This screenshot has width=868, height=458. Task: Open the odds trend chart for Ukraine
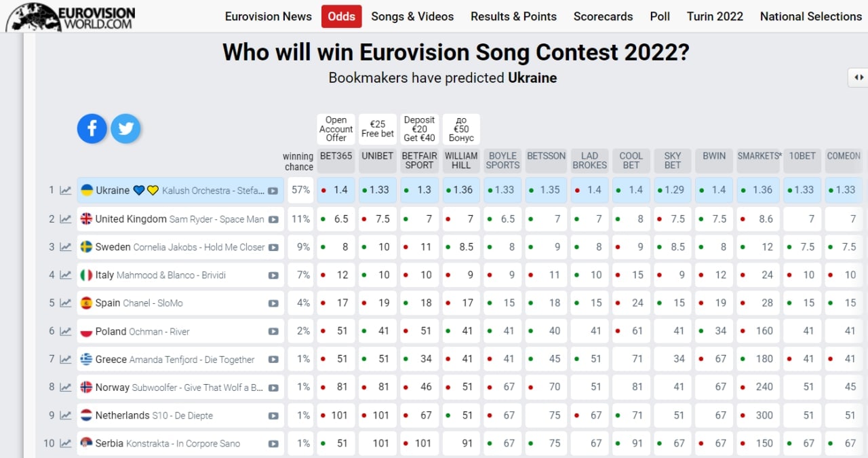click(x=65, y=190)
